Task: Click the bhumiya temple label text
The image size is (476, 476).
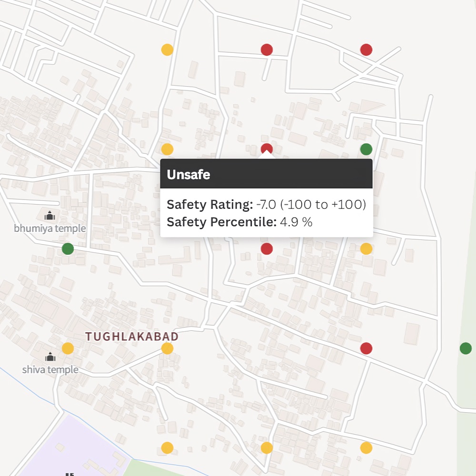Action: (50, 228)
